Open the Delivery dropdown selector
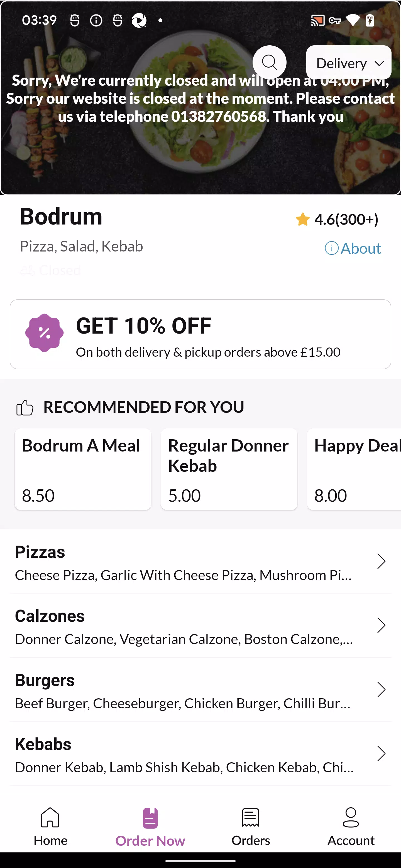Screen dimensions: 401x868 [348, 63]
